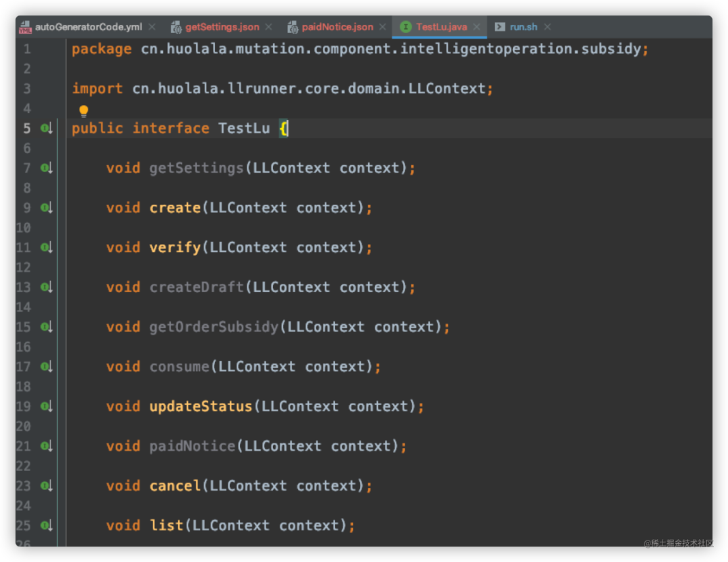Open the getSettings.json tab

222,27
